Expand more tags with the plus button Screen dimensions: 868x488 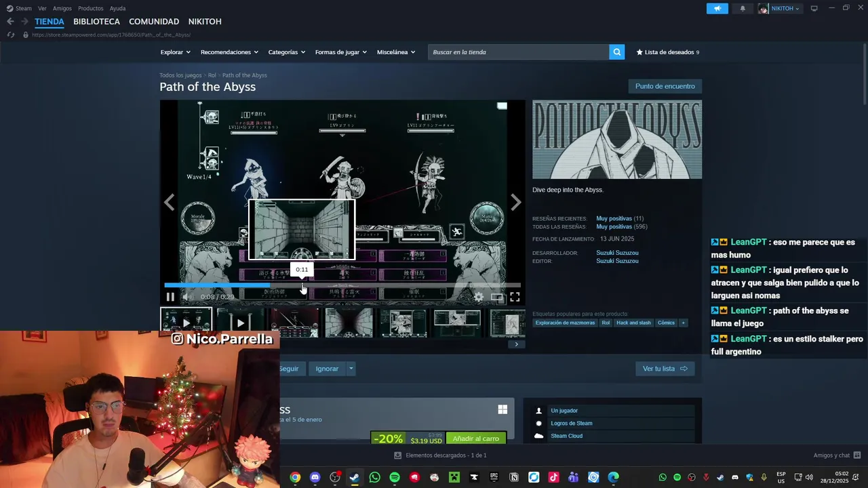click(683, 323)
